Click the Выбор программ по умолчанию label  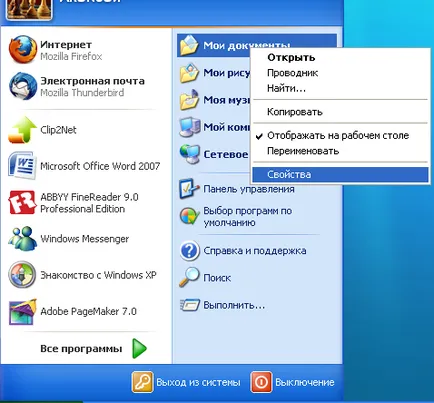(x=248, y=217)
